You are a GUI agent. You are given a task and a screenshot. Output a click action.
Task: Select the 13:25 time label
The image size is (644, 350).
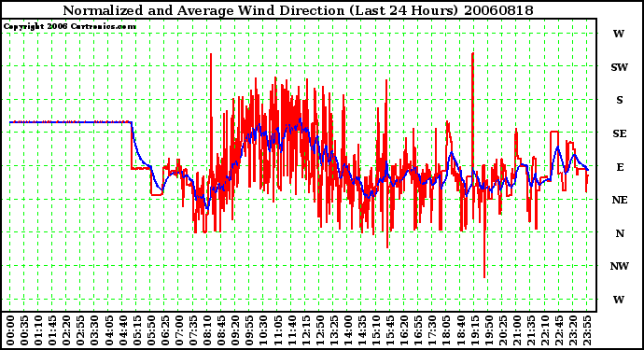coord(333,330)
